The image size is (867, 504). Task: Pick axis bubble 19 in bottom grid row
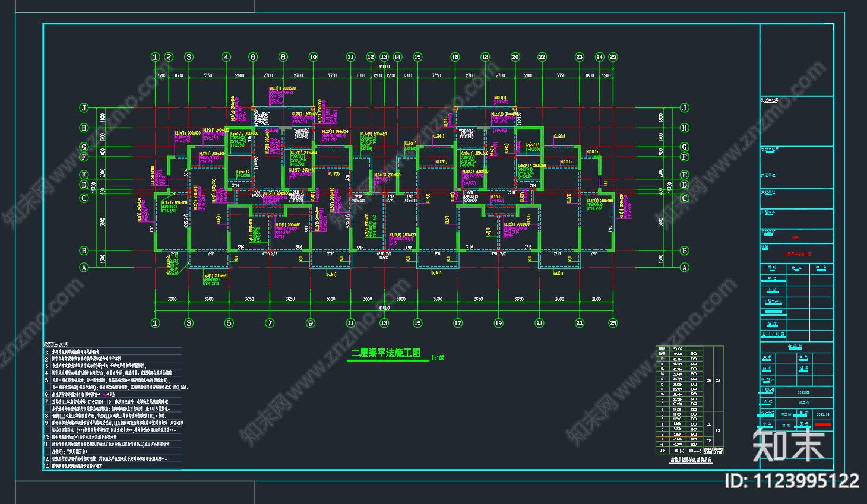[498, 323]
